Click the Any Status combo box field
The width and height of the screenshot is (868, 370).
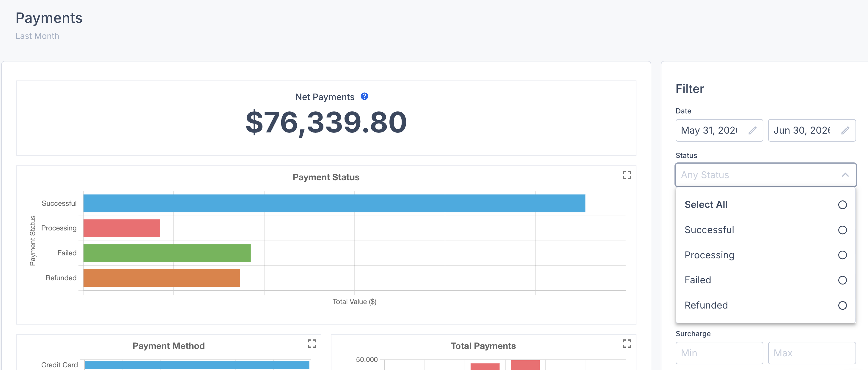pos(765,175)
